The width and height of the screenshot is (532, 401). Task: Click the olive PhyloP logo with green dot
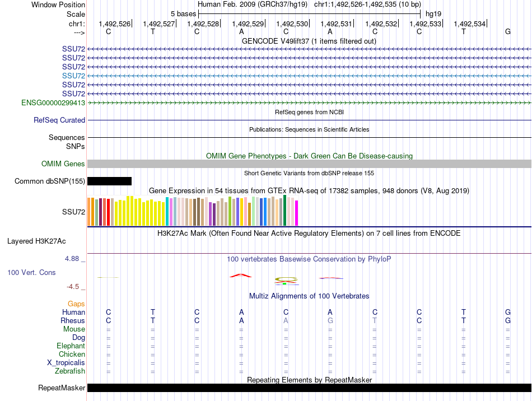pyautogui.click(x=286, y=281)
